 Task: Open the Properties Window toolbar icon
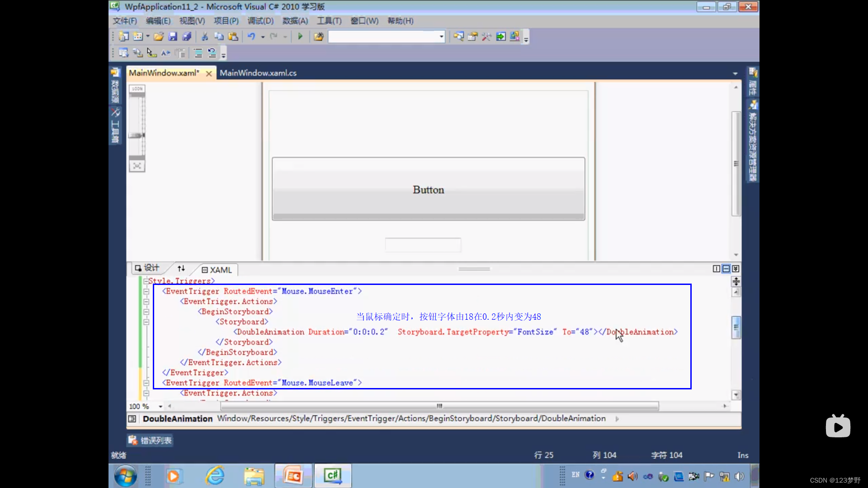pyautogui.click(x=472, y=37)
